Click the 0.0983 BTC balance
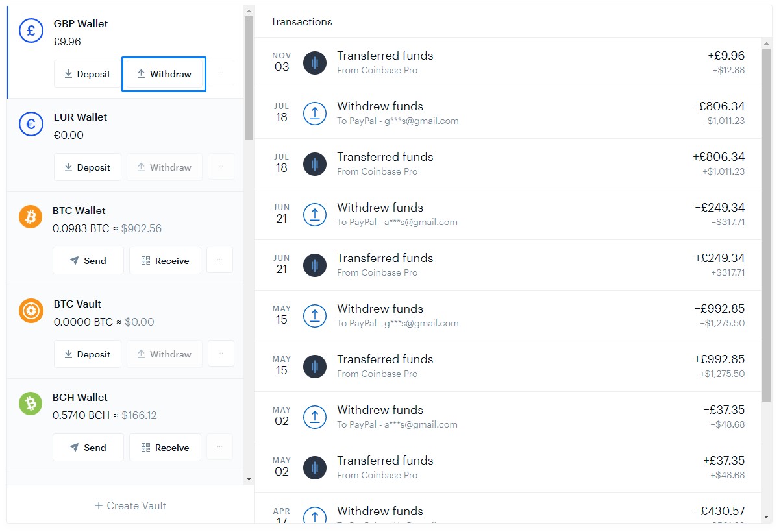This screenshot has height=532, width=781. 81,228
